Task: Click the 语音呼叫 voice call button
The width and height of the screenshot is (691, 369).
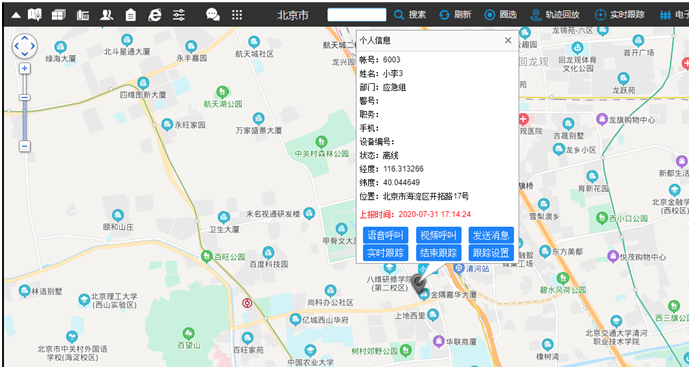Action: pyautogui.click(x=386, y=235)
